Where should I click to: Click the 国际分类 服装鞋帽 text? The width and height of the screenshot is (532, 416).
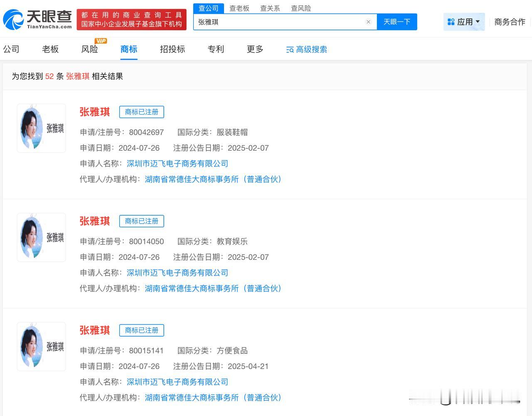click(232, 132)
